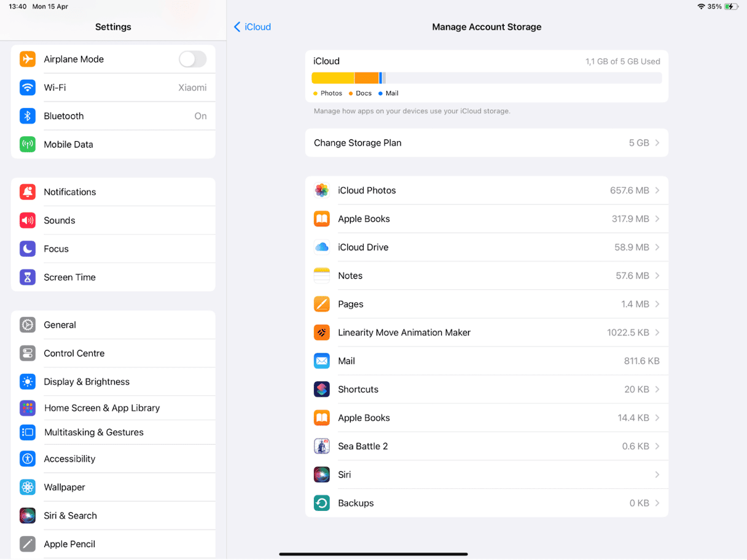The height and width of the screenshot is (560, 747).
Task: Open chevron on Pages 1.4 MB row
Action: [x=657, y=304]
